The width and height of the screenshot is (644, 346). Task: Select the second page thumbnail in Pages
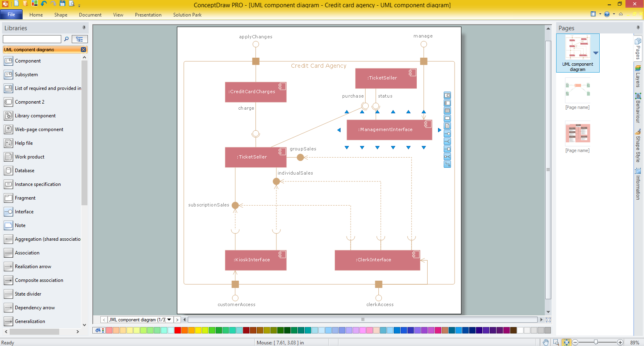[x=578, y=90]
